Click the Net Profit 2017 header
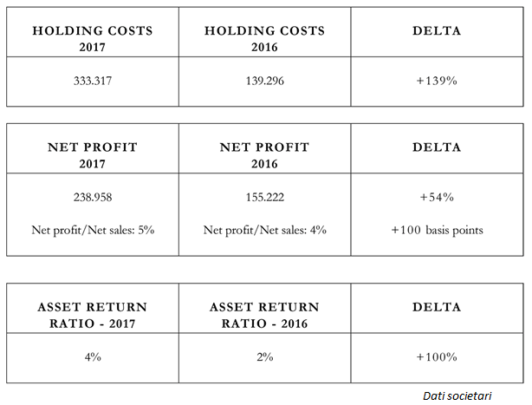 (92, 154)
